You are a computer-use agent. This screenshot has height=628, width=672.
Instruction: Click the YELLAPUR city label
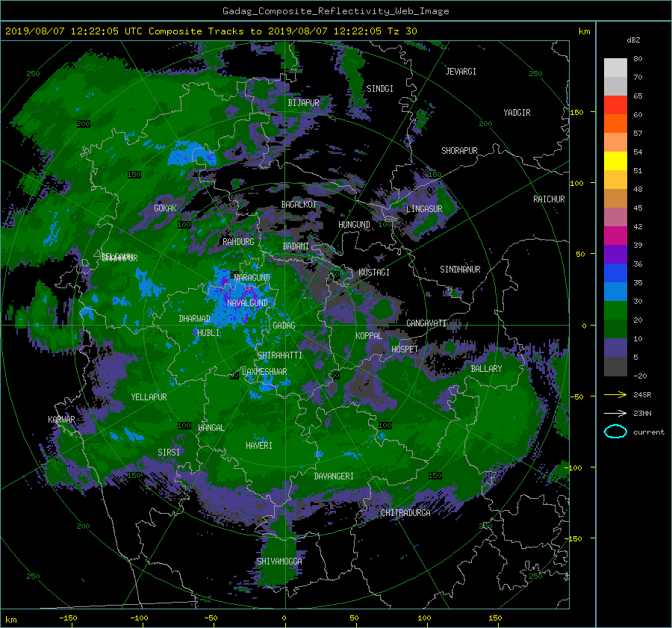149,397
